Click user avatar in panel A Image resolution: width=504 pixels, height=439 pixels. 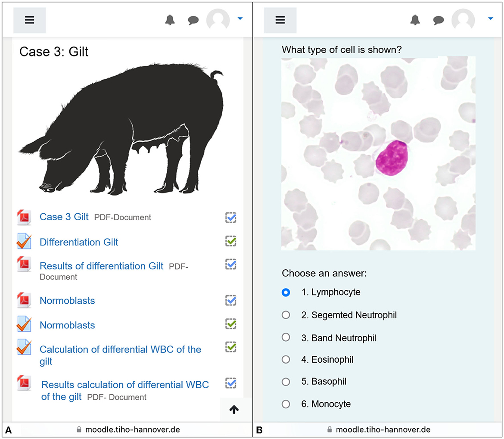218,20
